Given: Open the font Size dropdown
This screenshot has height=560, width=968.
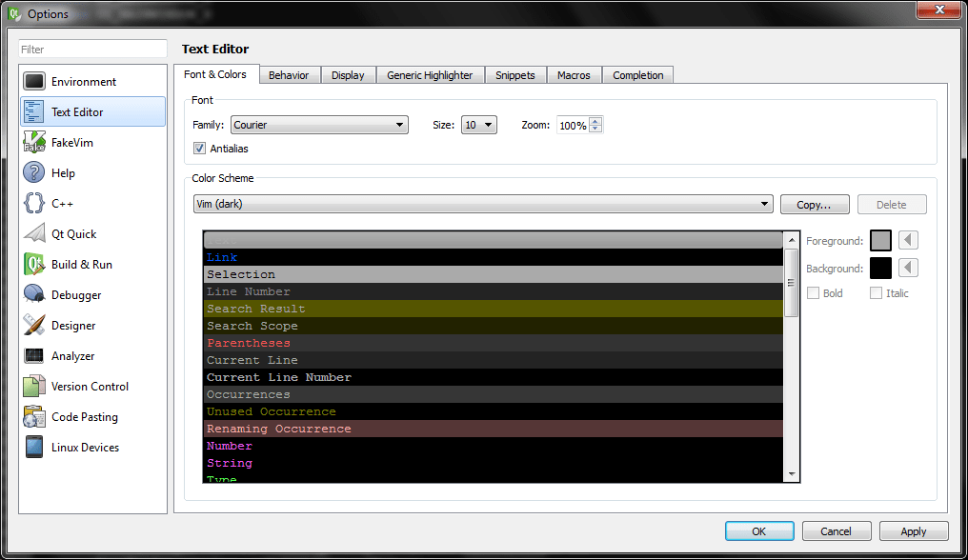Looking at the screenshot, I should point(479,125).
